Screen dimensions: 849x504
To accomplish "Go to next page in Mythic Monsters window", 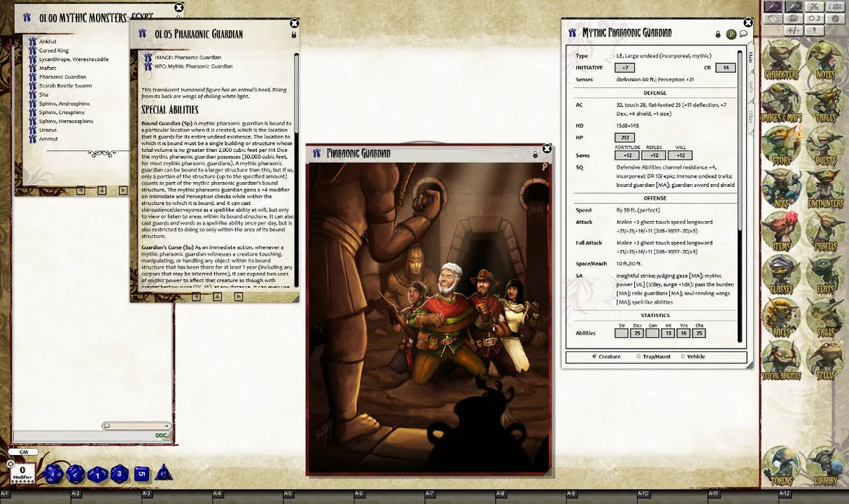I will click(122, 190).
